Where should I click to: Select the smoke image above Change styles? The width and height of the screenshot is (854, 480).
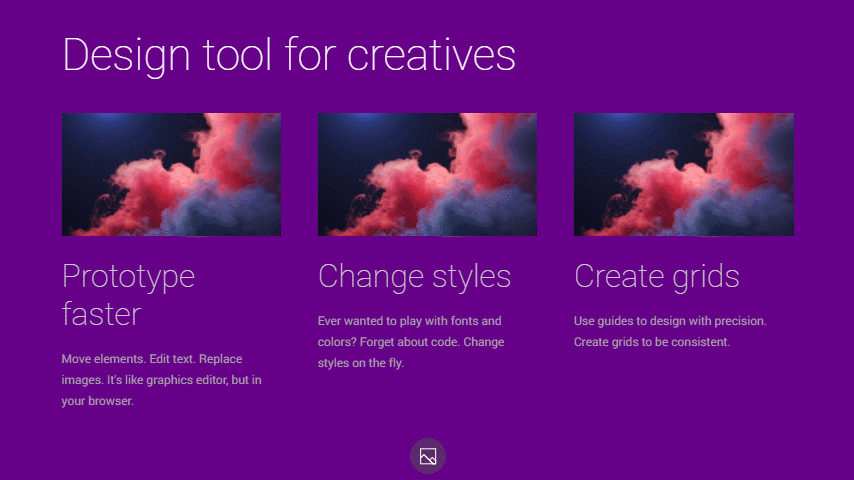pyautogui.click(x=428, y=174)
